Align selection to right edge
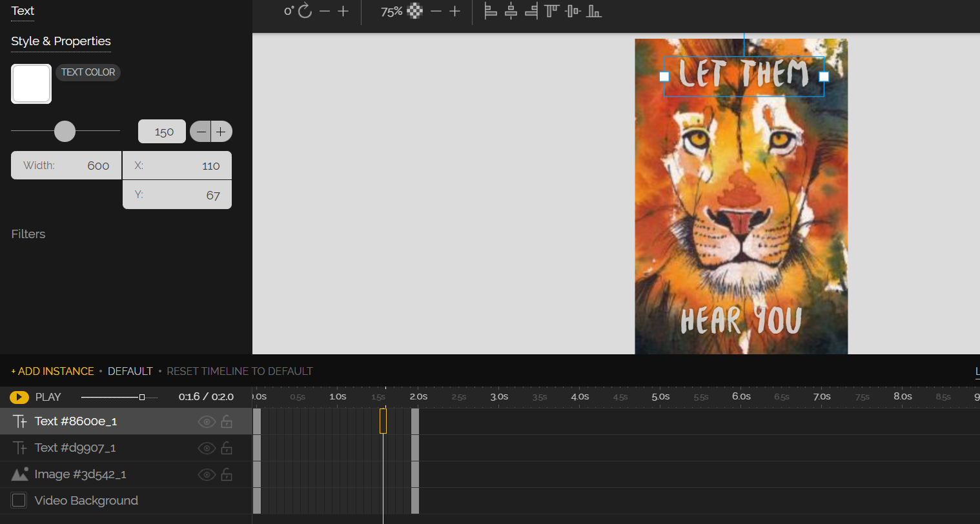Viewport: 980px width, 524px height. (531, 11)
